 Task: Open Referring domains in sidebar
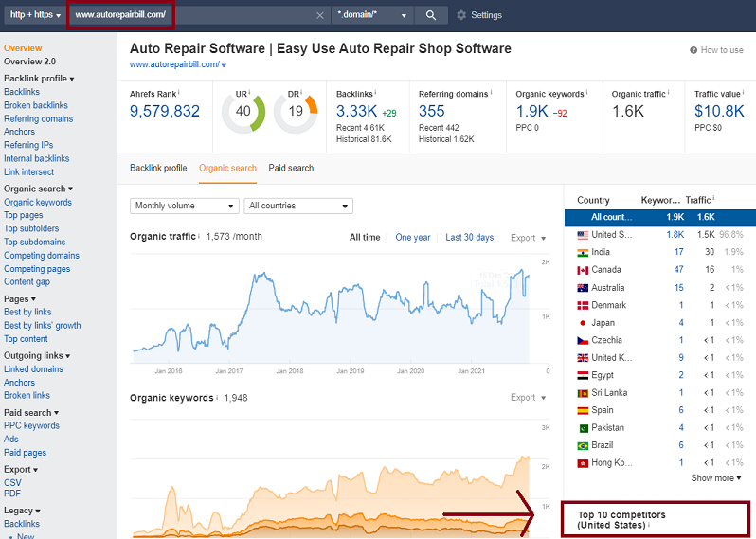pyautogui.click(x=39, y=118)
